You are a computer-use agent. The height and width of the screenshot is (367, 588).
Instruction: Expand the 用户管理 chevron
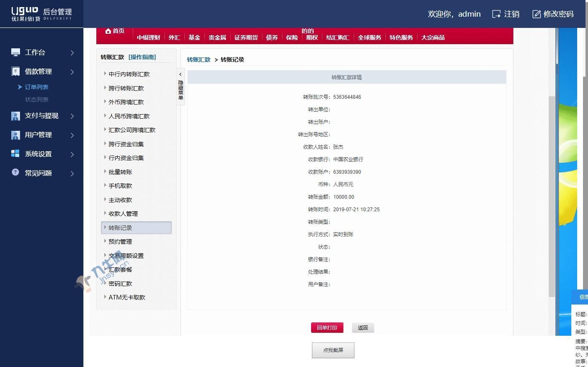click(x=72, y=135)
